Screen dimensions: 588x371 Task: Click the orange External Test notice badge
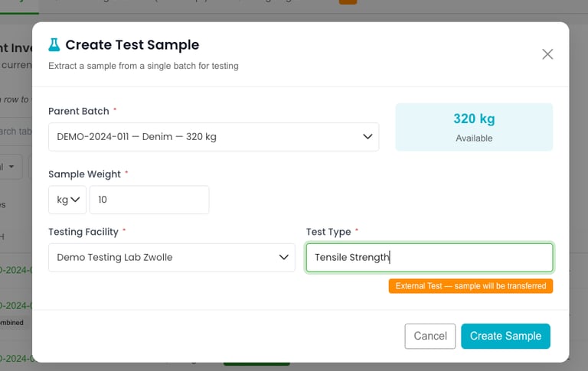470,286
